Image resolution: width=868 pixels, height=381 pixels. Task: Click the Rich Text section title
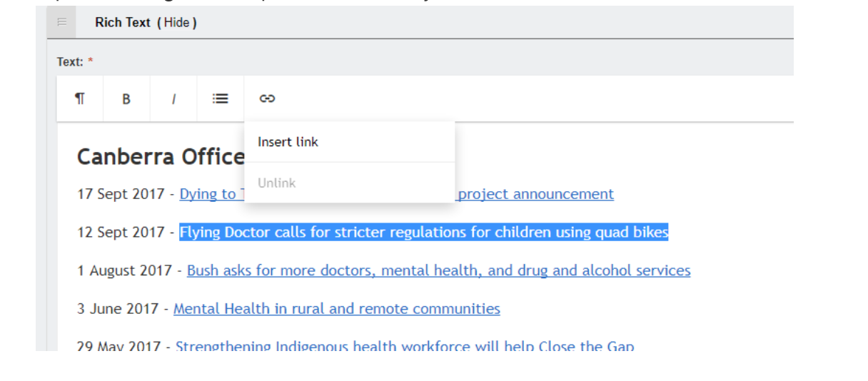coord(123,23)
